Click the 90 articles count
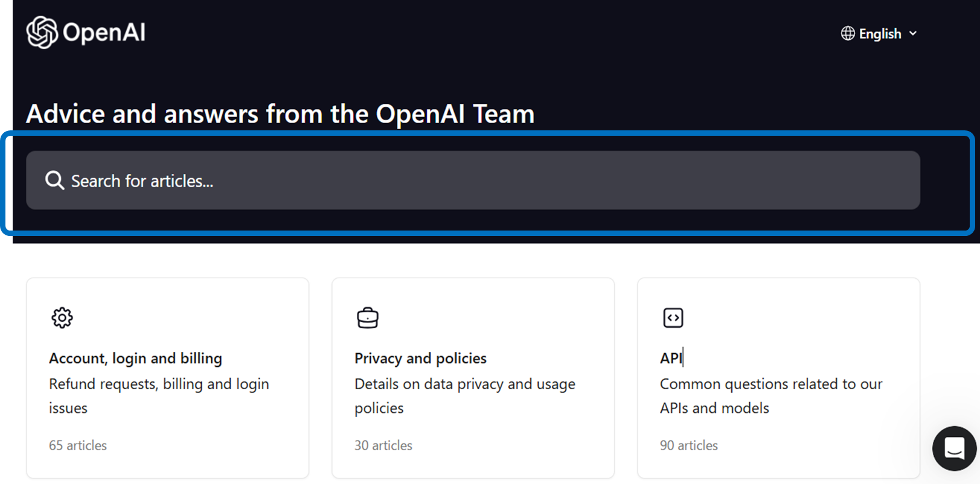This screenshot has width=980, height=484. pyautogui.click(x=689, y=445)
